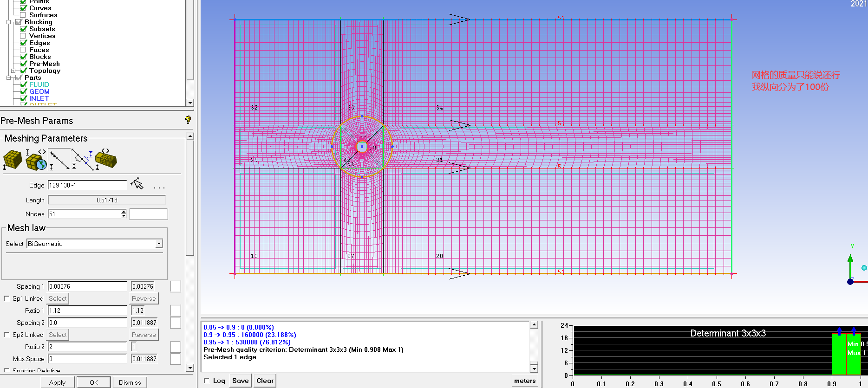This screenshot has height=388, width=868.
Task: Expand the Topology tree node
Action: pyautogui.click(x=13, y=71)
